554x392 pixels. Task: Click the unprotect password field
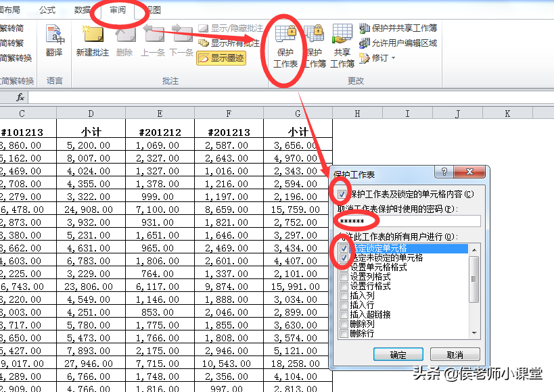tap(409, 221)
